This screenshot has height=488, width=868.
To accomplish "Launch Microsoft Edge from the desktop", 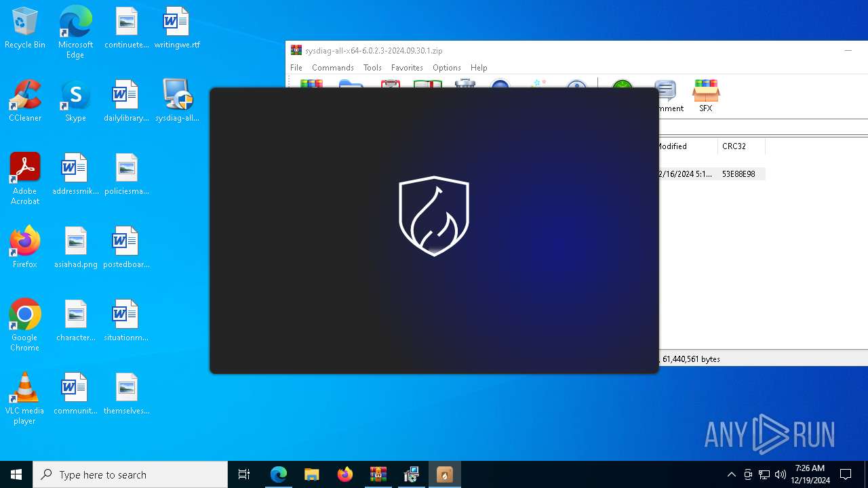I will 75,32.
